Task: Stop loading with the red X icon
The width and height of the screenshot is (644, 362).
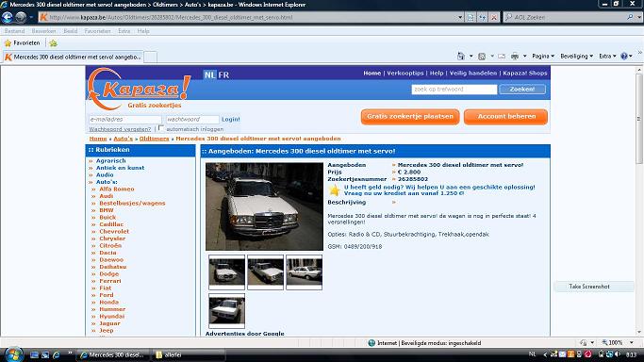Action: coord(494,17)
